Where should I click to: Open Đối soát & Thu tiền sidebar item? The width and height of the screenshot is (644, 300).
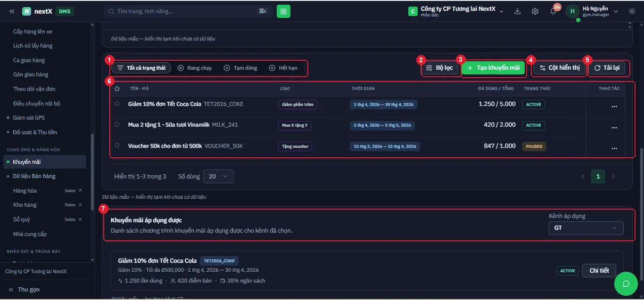[x=45, y=132]
